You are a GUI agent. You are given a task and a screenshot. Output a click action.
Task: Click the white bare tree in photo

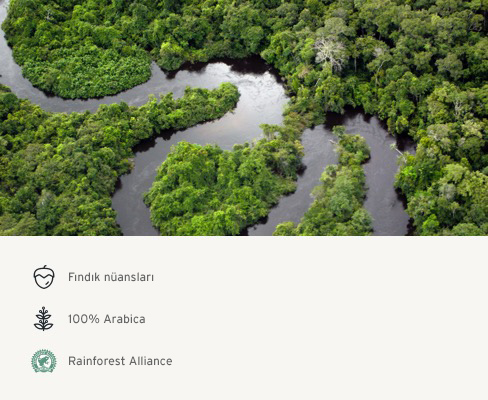pos(330,52)
